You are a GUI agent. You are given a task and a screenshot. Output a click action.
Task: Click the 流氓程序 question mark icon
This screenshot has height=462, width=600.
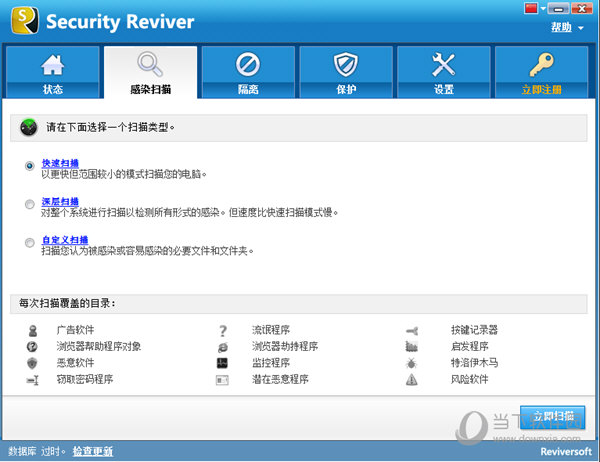223,331
